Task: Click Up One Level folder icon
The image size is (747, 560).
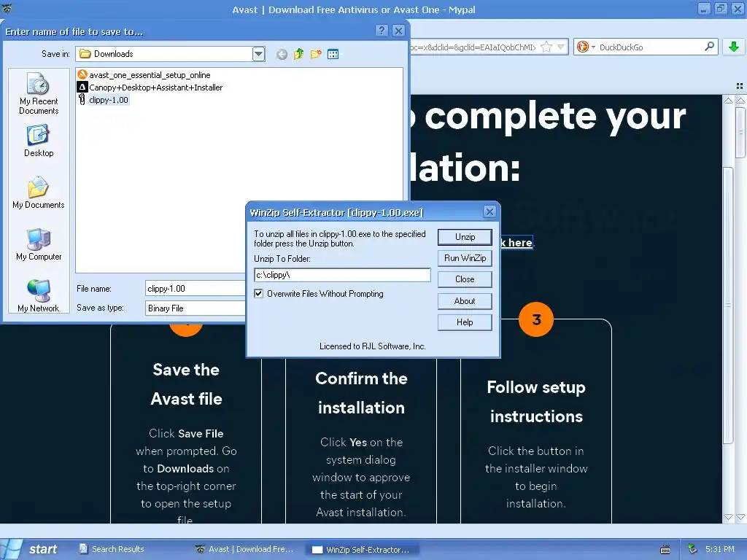Action: click(x=298, y=54)
